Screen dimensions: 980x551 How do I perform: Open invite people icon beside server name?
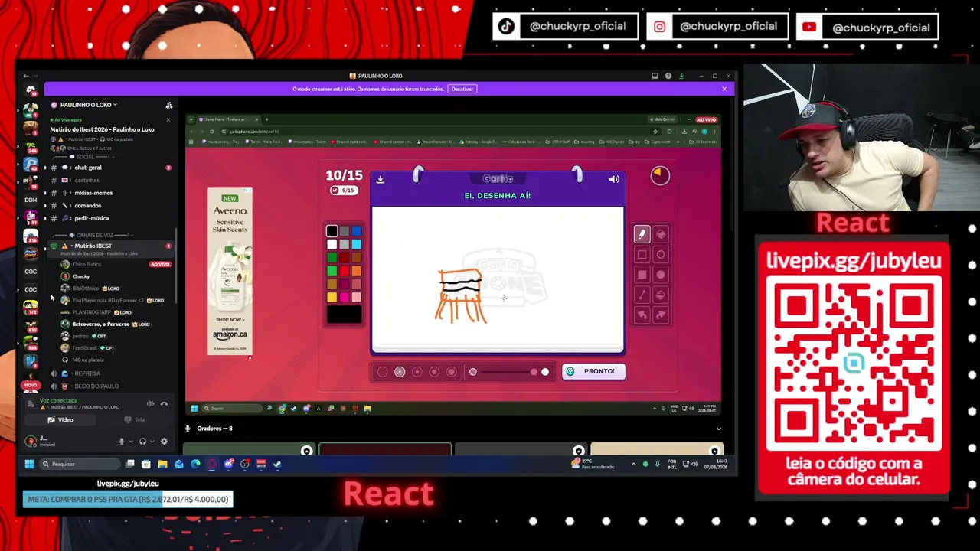[169, 105]
